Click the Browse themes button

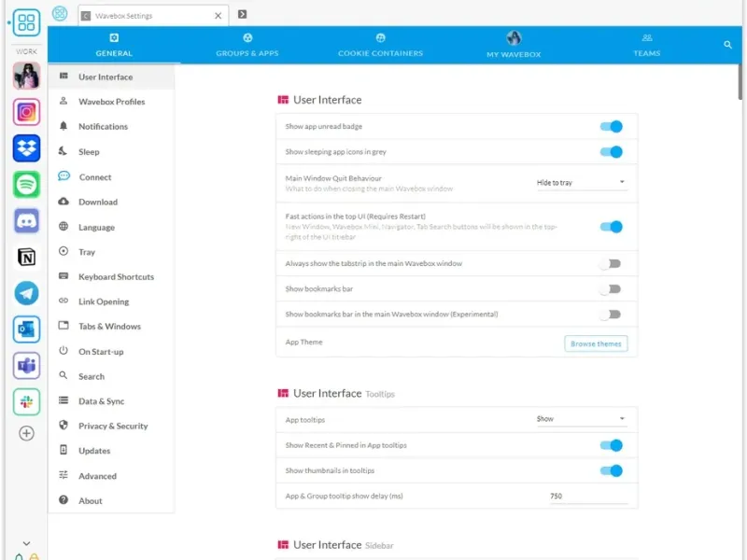[x=596, y=343]
